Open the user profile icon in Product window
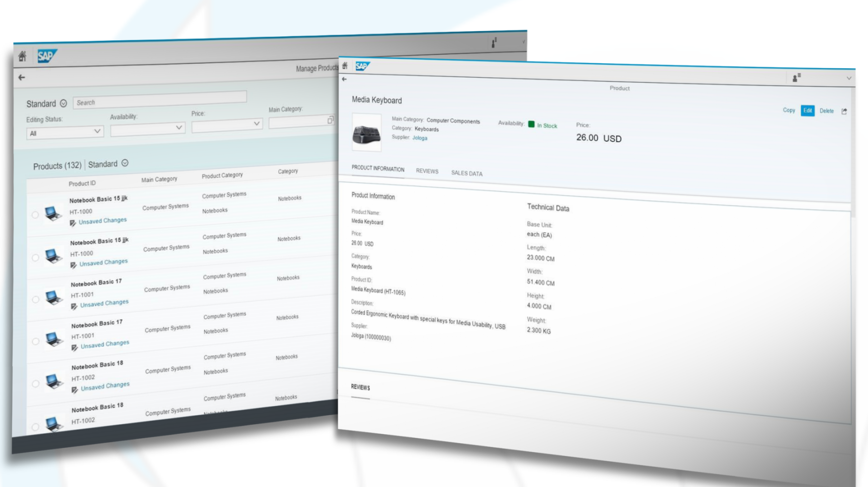868x487 pixels. 796,78
